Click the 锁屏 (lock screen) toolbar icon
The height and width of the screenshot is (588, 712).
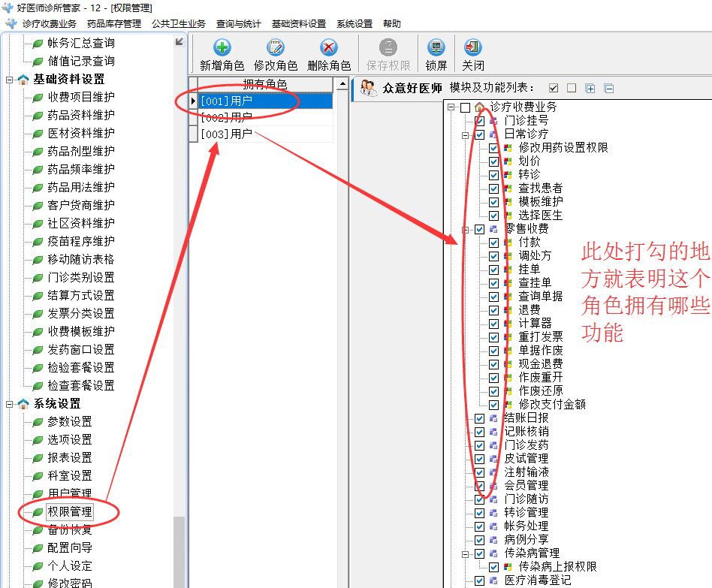pyautogui.click(x=436, y=49)
